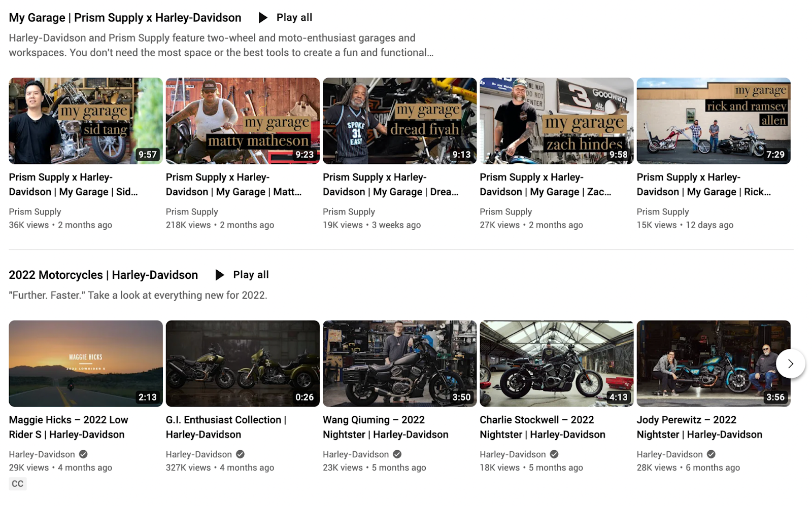The image size is (812, 506).
Task: Open the Zach Hindes my garage thumbnail
Action: click(557, 121)
